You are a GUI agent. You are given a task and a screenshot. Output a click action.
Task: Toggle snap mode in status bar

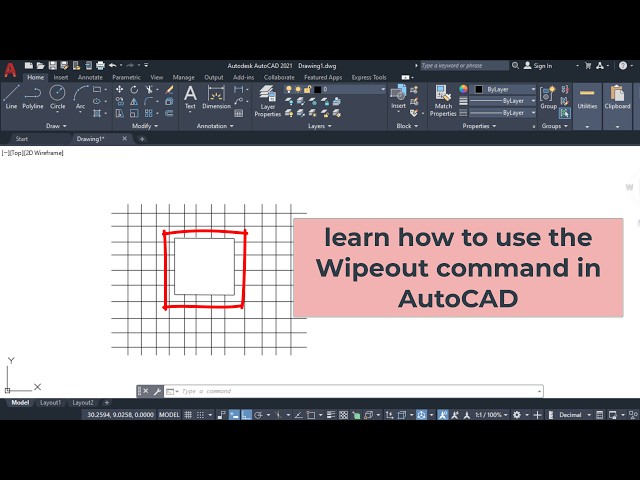tap(200, 415)
